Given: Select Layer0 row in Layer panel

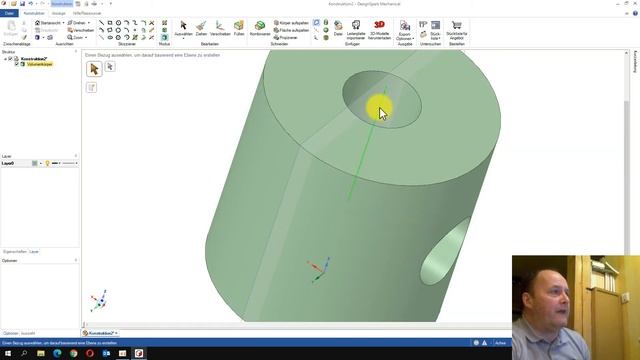Looking at the screenshot, I should pos(40,163).
